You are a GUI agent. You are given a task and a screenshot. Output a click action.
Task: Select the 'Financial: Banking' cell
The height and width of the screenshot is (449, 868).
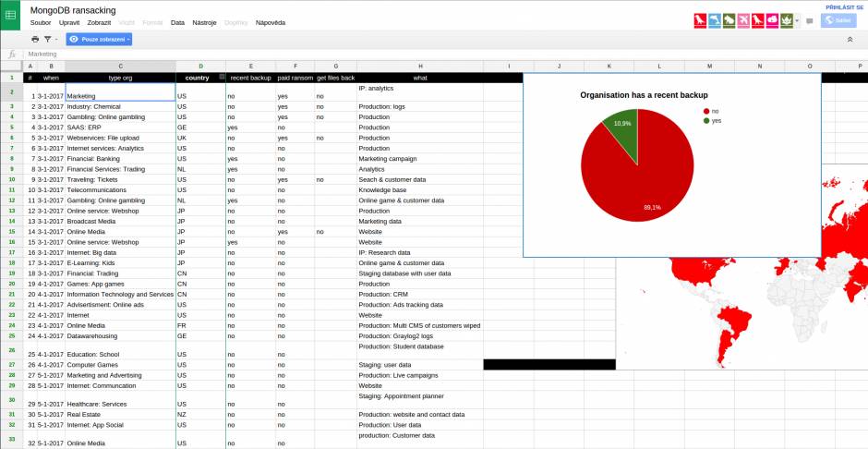(121, 159)
